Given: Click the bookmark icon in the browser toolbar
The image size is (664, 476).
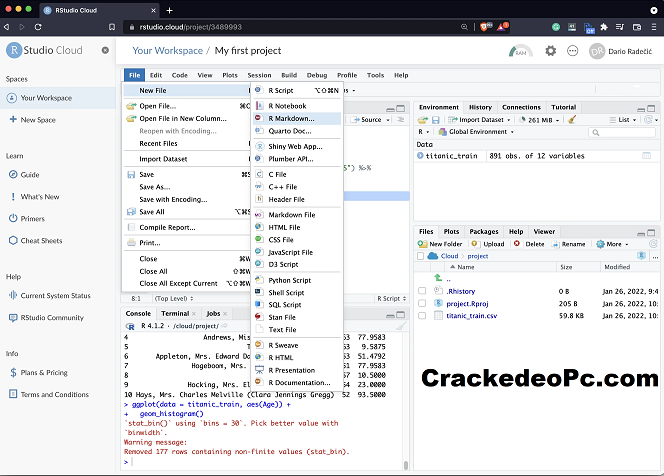Looking at the screenshot, I should pos(112,27).
